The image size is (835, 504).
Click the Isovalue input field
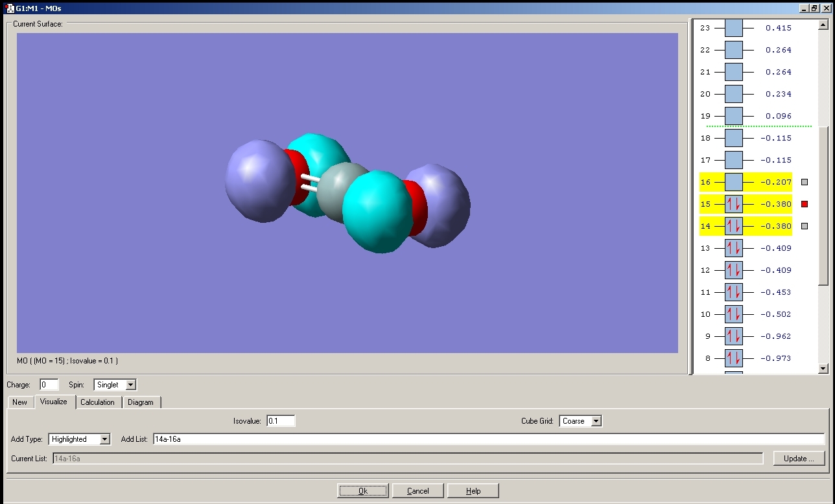coord(281,421)
